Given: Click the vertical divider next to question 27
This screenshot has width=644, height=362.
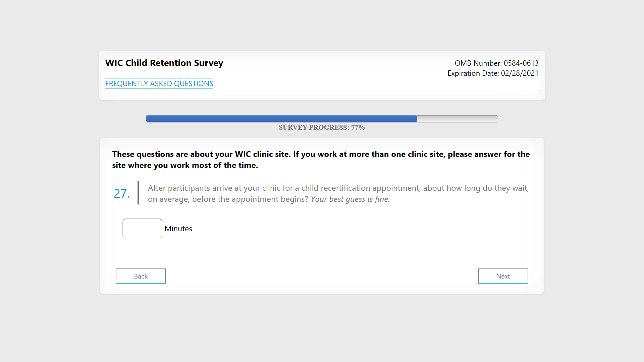Looking at the screenshot, I should click(138, 193).
